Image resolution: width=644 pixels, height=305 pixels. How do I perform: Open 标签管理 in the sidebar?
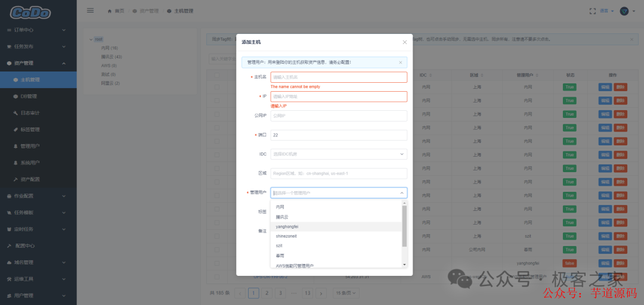point(38,130)
